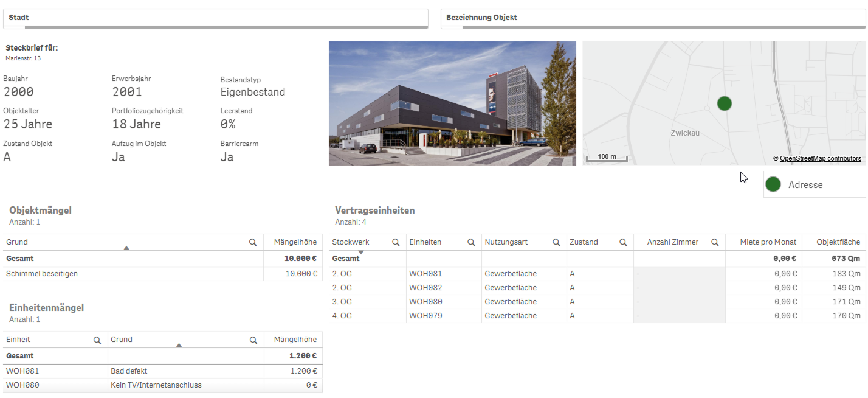Sort by Miete pro Monat column
The width and height of the screenshot is (868, 398).
pos(768,242)
